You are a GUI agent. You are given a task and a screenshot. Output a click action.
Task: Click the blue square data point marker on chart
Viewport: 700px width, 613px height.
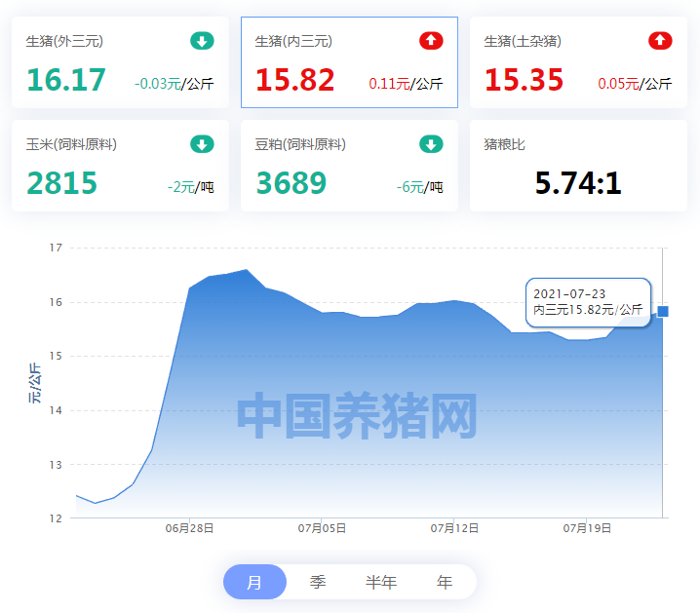(663, 311)
